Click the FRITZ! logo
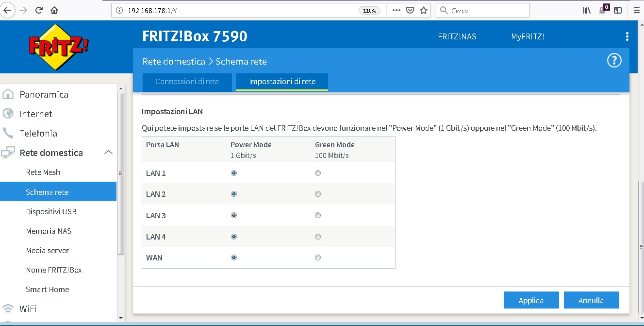 58,47
